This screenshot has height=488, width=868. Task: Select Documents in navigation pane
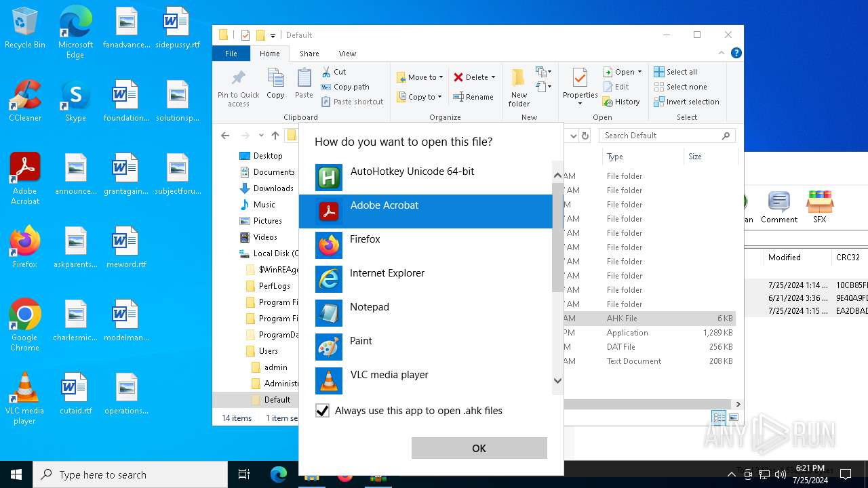[x=267, y=172]
